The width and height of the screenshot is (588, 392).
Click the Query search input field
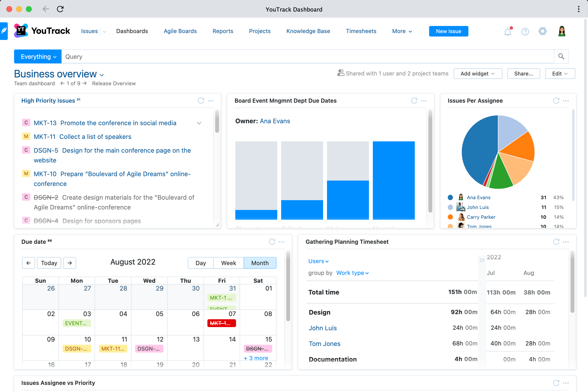tap(308, 57)
